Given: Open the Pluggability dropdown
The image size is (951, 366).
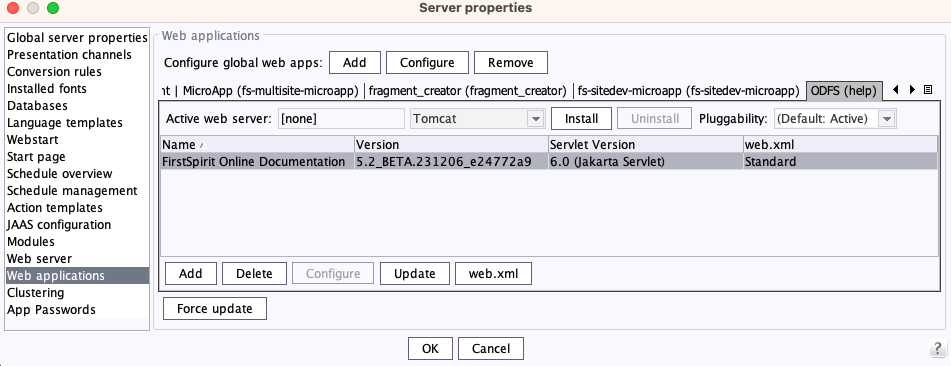Looking at the screenshot, I should point(835,118).
